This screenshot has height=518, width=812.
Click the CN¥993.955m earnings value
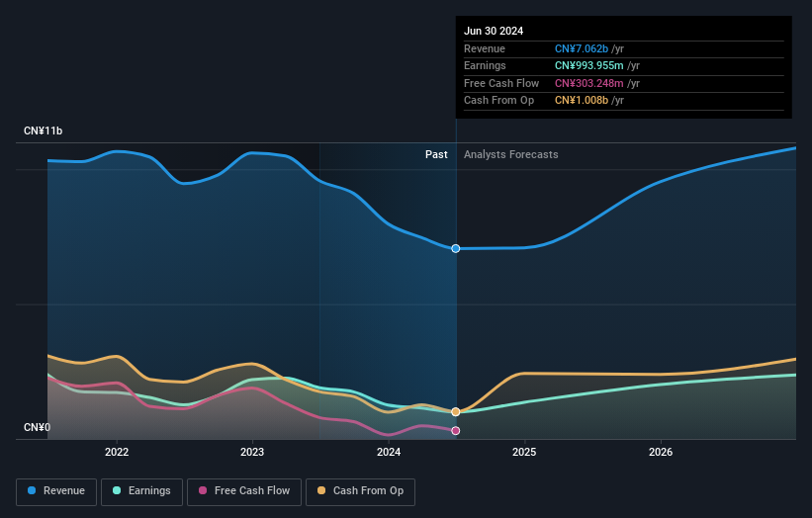pos(589,65)
